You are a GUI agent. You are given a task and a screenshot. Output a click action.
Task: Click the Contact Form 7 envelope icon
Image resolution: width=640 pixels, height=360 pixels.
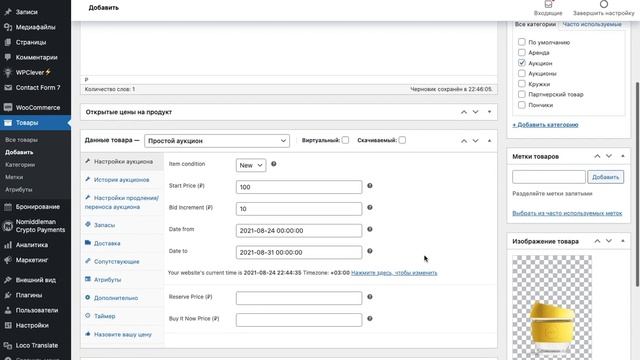tap(8, 87)
